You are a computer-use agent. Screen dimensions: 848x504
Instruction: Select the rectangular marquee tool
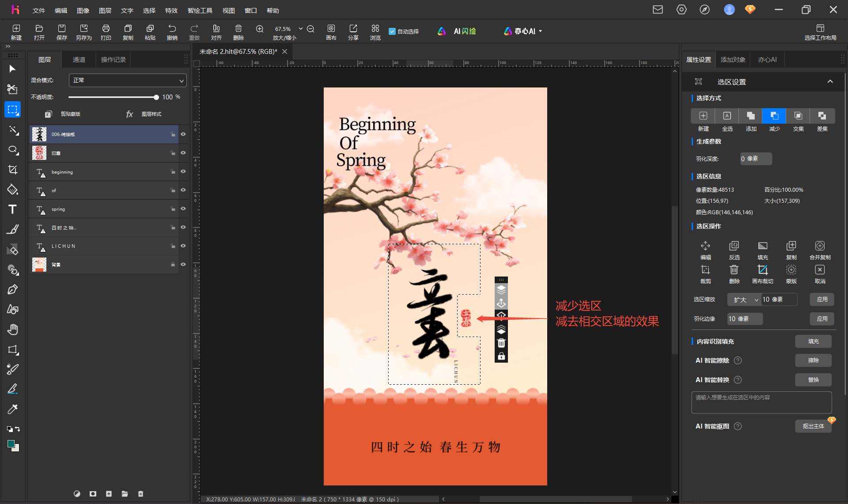(12, 110)
